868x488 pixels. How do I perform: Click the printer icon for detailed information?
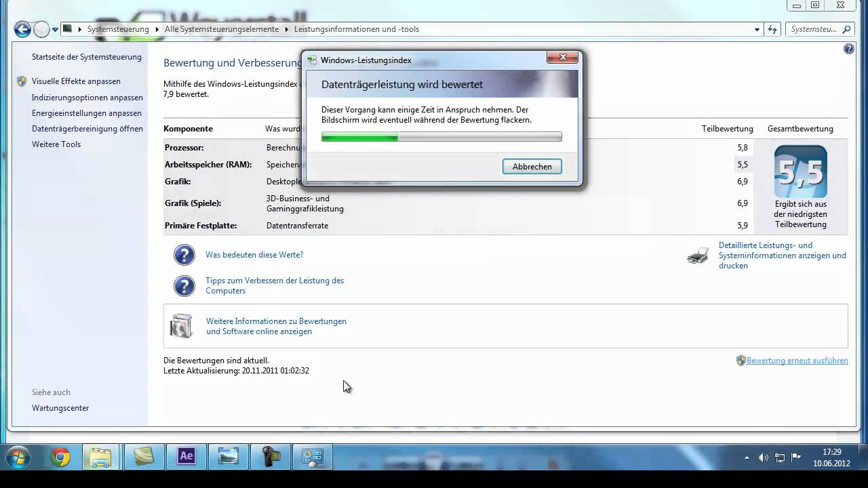coord(698,256)
